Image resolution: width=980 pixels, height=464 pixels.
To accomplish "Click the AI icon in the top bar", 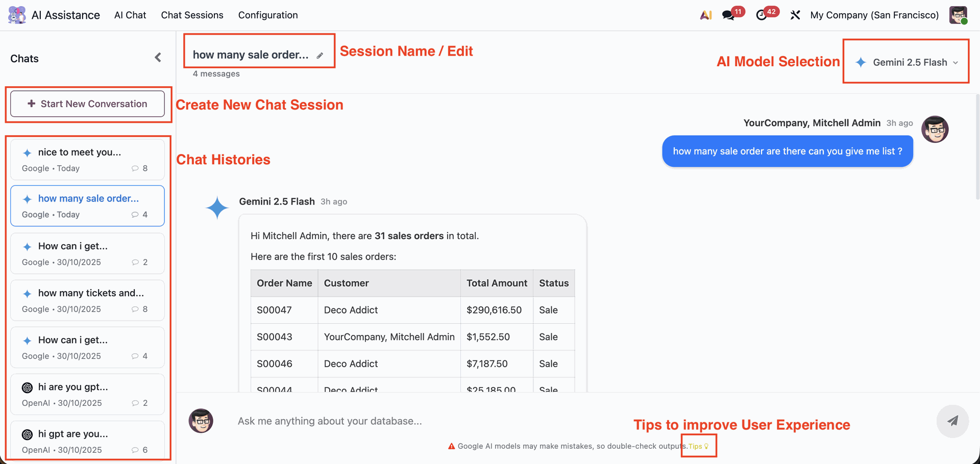I will (x=706, y=15).
